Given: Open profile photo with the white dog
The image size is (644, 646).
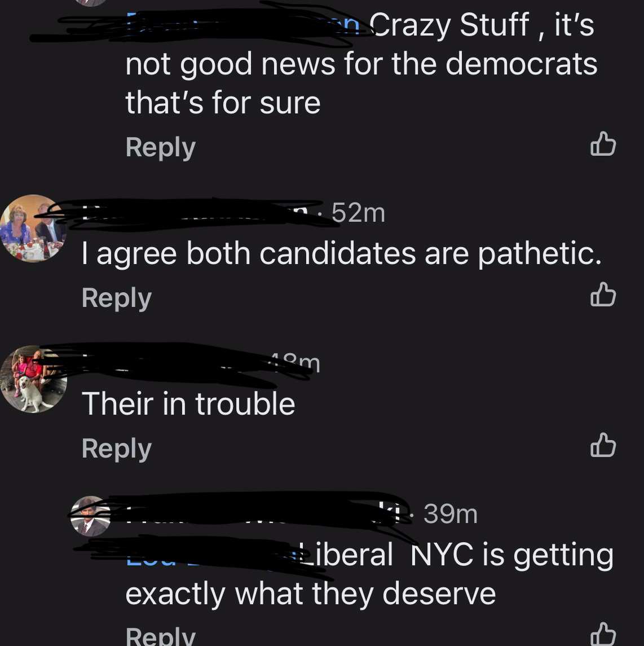Looking at the screenshot, I should coord(33,379).
